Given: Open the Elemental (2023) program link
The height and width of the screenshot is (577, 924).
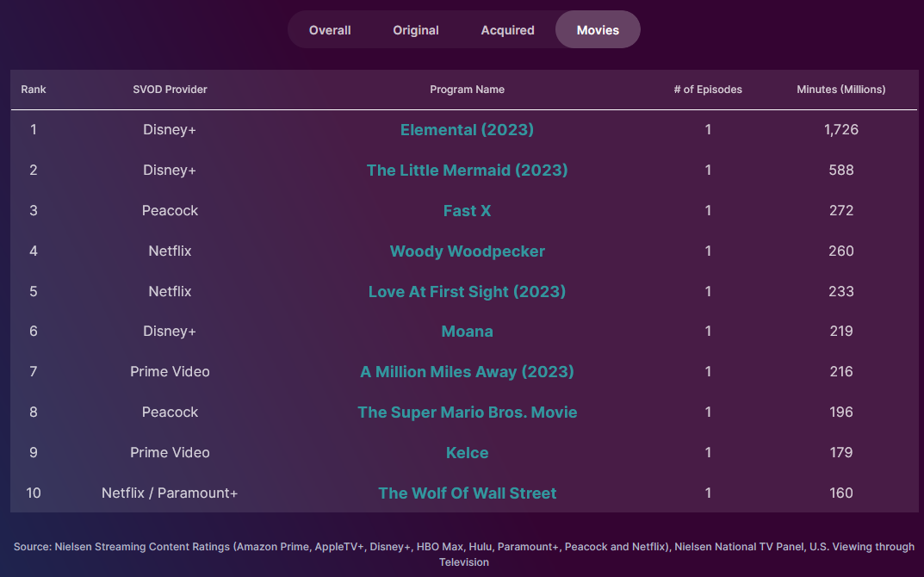Looking at the screenshot, I should click(x=467, y=130).
